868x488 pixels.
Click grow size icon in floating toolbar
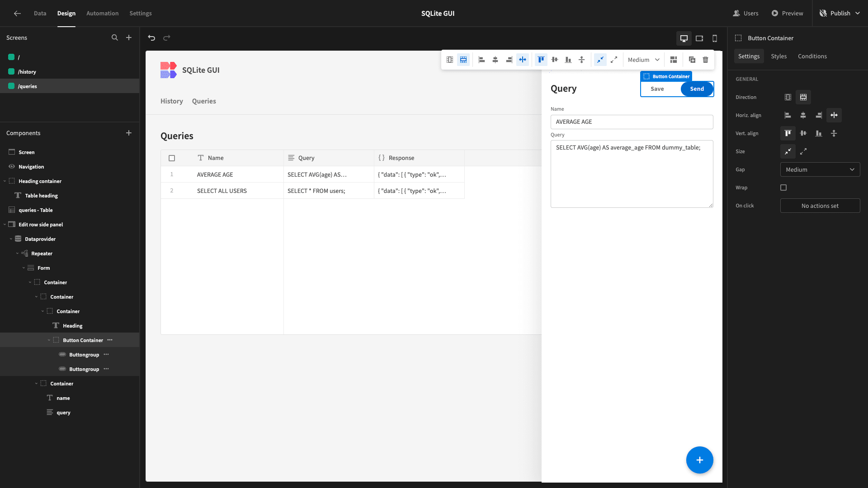click(614, 60)
